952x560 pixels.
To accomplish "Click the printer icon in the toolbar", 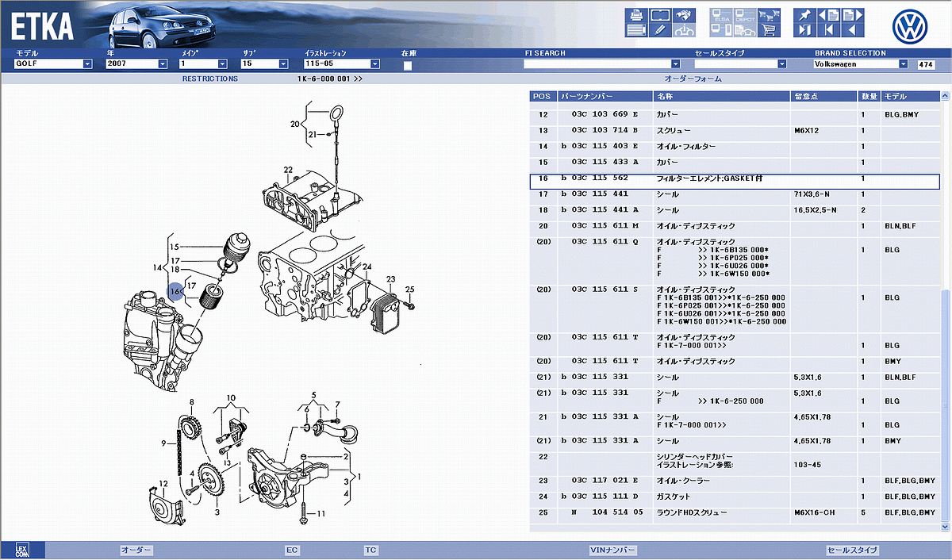I will [x=635, y=14].
